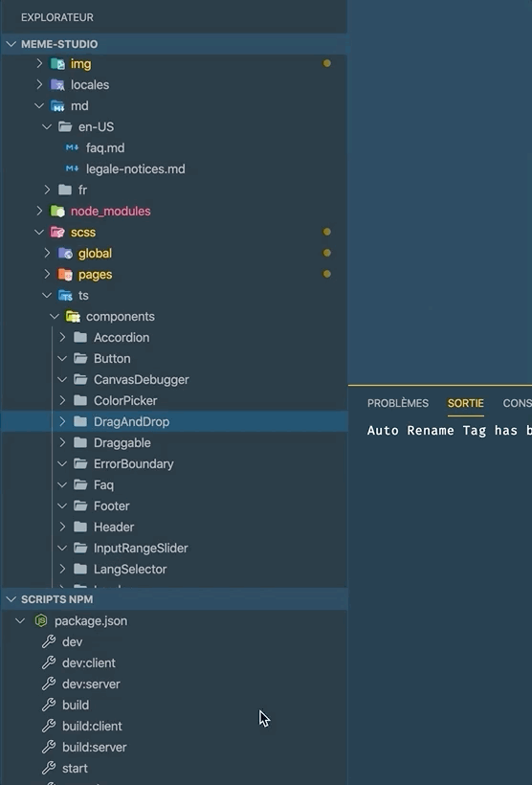Collapse the en-US folder chevron

point(47,126)
